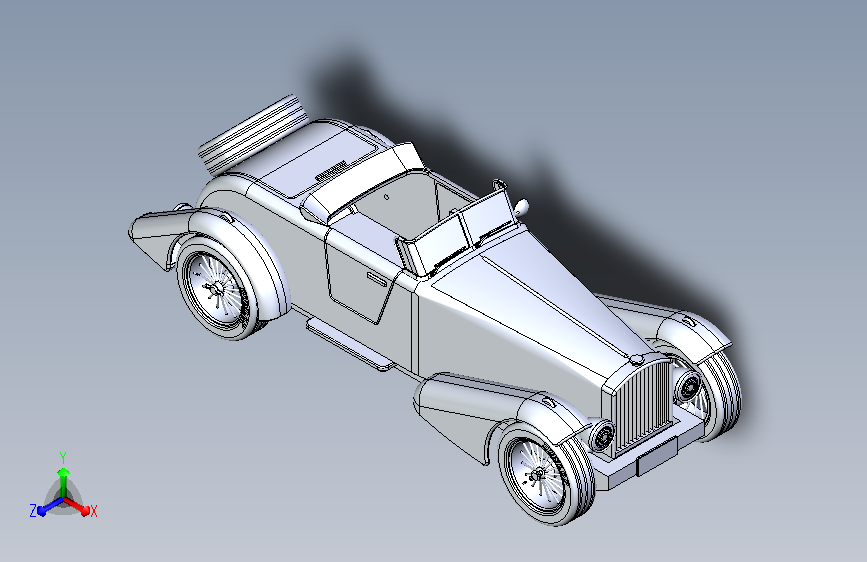Click the blue Z axis of orientation triad

coord(50,506)
